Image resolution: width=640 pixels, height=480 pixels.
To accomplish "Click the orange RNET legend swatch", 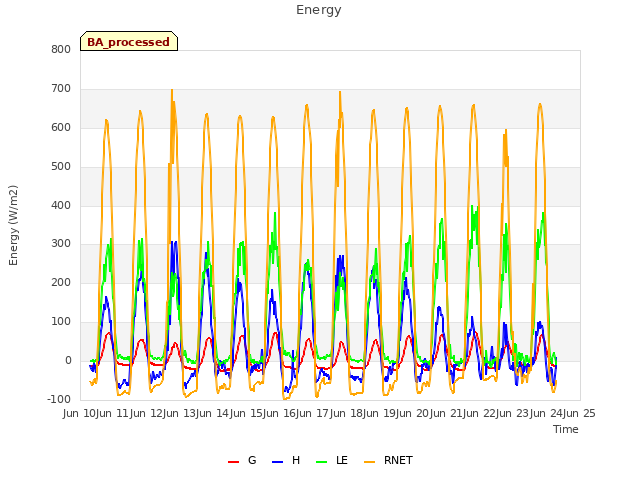I will [369, 462].
